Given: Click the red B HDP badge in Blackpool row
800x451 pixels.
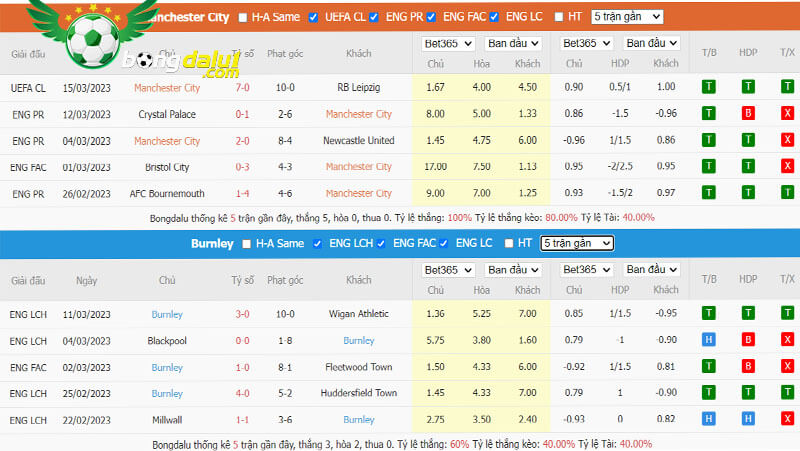Looking at the screenshot, I should click(x=748, y=340).
